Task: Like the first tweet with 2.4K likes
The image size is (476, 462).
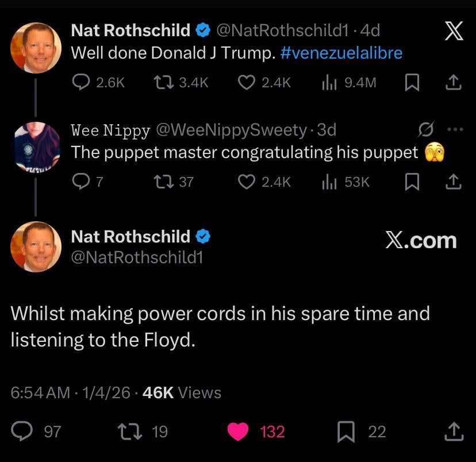Action: click(246, 83)
